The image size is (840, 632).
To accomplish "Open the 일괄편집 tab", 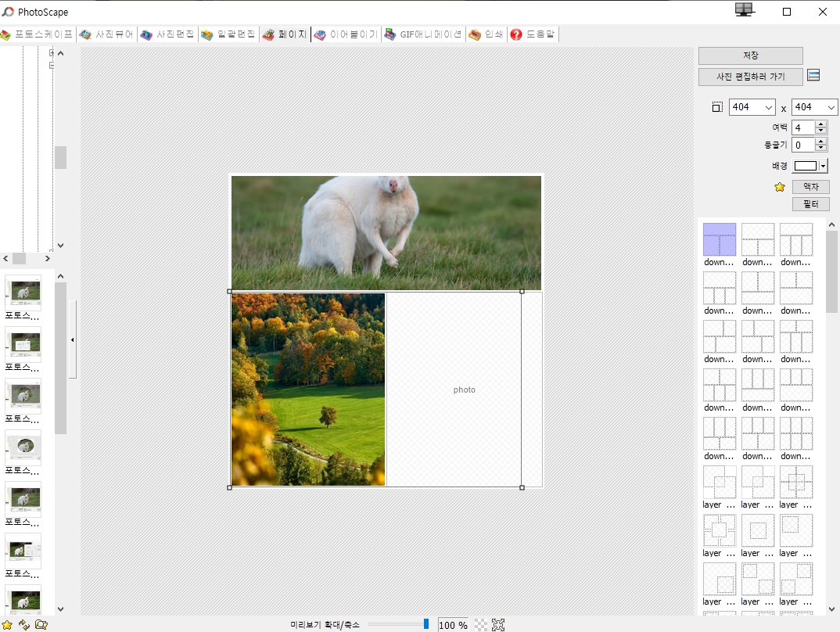I will tap(228, 34).
